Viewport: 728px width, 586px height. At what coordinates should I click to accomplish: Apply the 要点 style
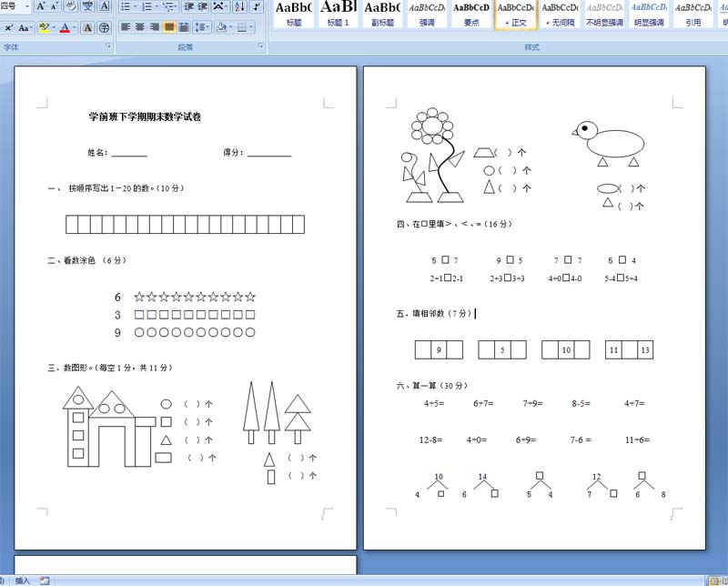tap(471, 14)
